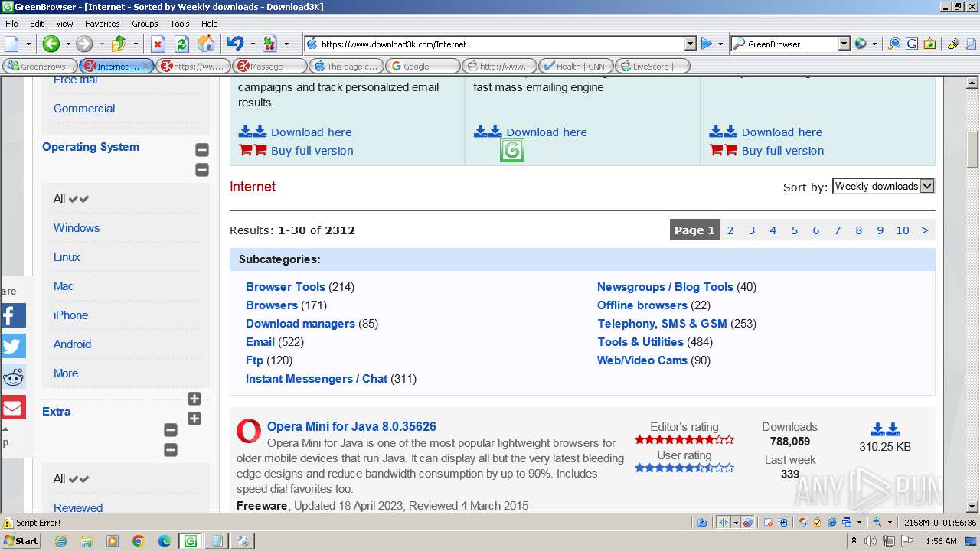Open the GreenBrowser search box dropdown

pos(844,44)
